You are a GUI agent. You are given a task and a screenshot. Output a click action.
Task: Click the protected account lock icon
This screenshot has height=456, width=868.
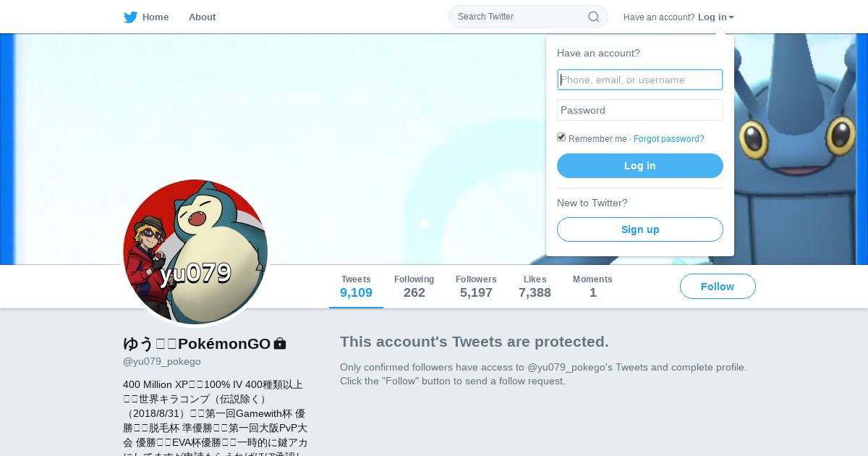point(280,344)
